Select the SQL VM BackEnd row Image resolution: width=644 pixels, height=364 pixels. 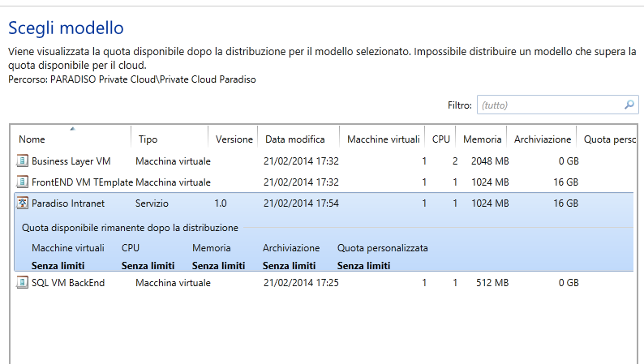coord(67,283)
